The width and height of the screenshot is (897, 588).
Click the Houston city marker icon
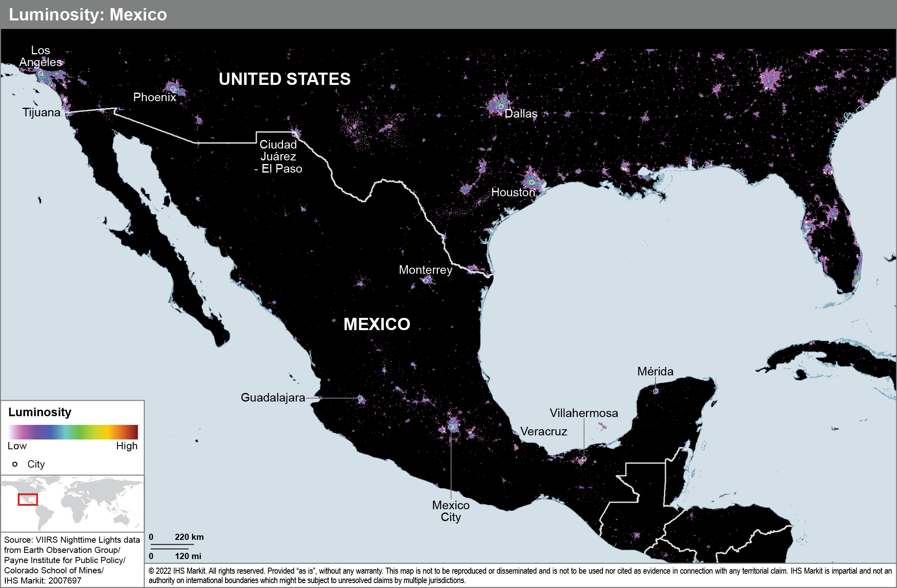pos(531,185)
